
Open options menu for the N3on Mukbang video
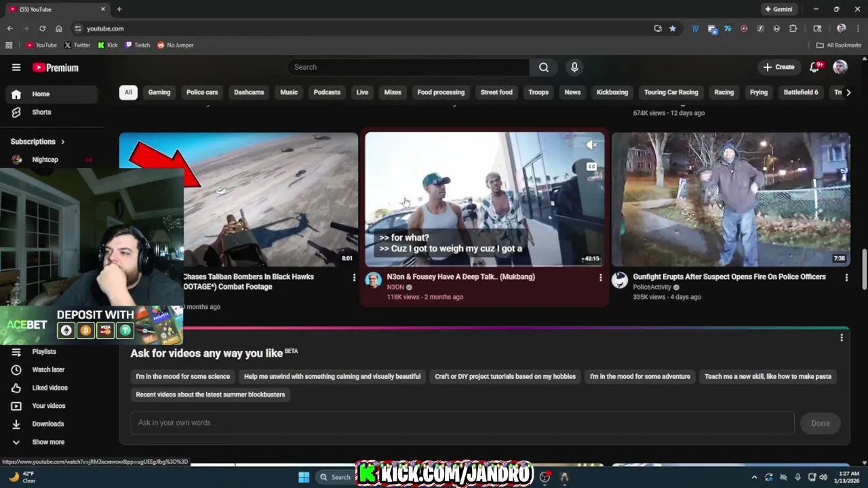point(600,277)
